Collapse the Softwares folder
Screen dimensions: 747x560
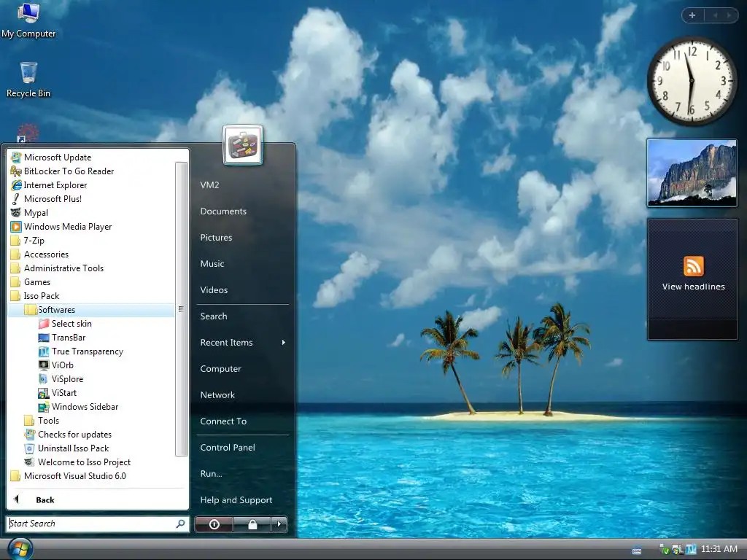[x=91, y=309]
